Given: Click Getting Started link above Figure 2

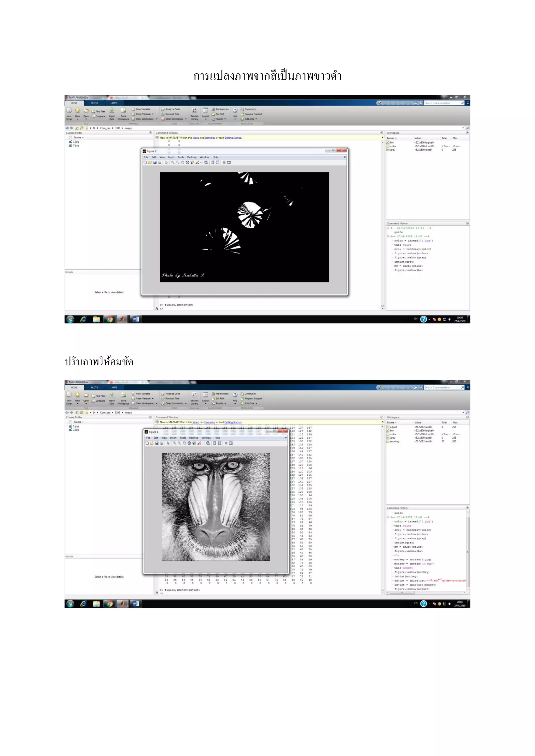Looking at the screenshot, I should (233, 138).
